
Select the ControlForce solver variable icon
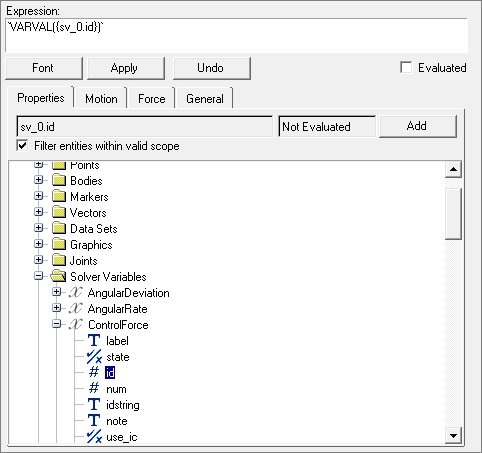(x=76, y=324)
